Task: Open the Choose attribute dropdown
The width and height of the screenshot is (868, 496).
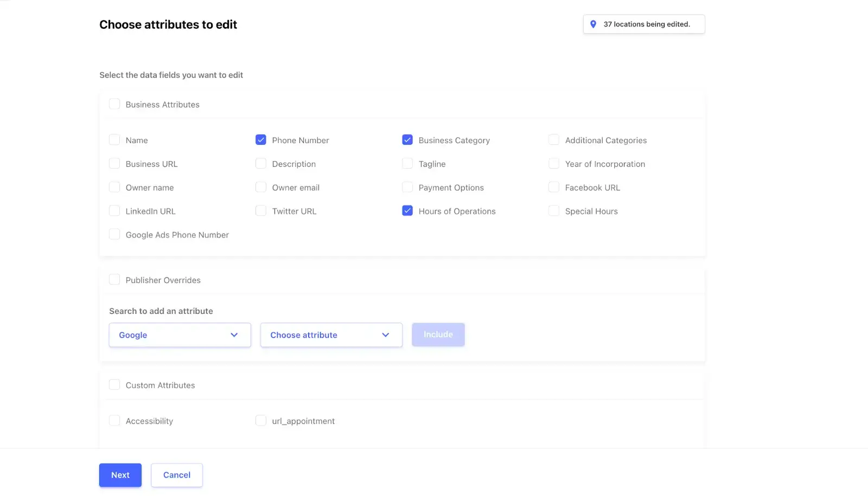Action: coord(331,335)
